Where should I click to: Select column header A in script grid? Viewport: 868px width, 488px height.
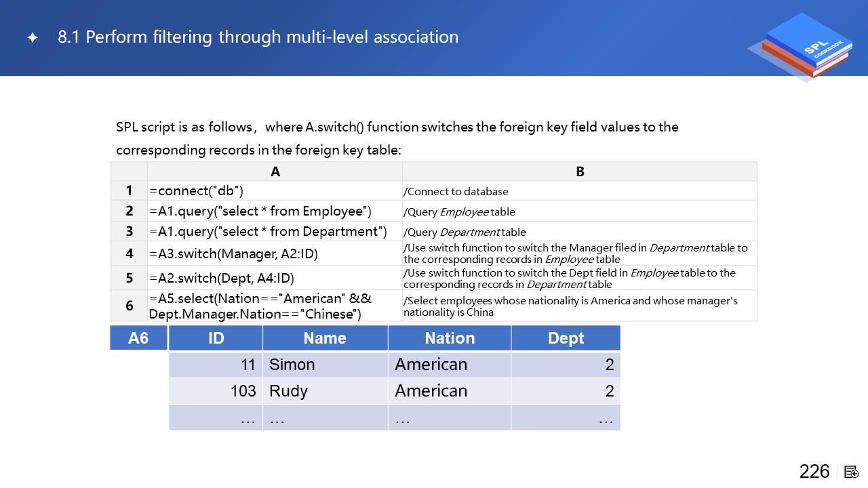coord(275,172)
